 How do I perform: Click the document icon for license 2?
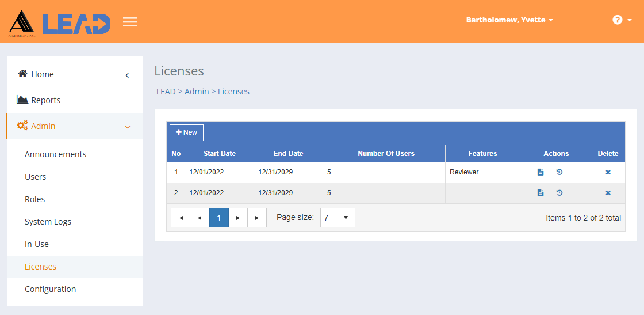540,193
